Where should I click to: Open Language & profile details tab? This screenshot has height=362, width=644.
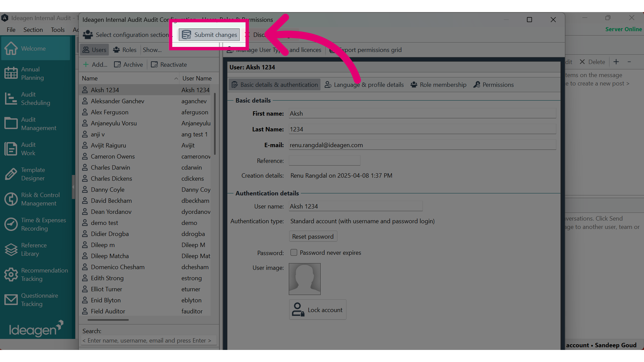click(x=364, y=84)
